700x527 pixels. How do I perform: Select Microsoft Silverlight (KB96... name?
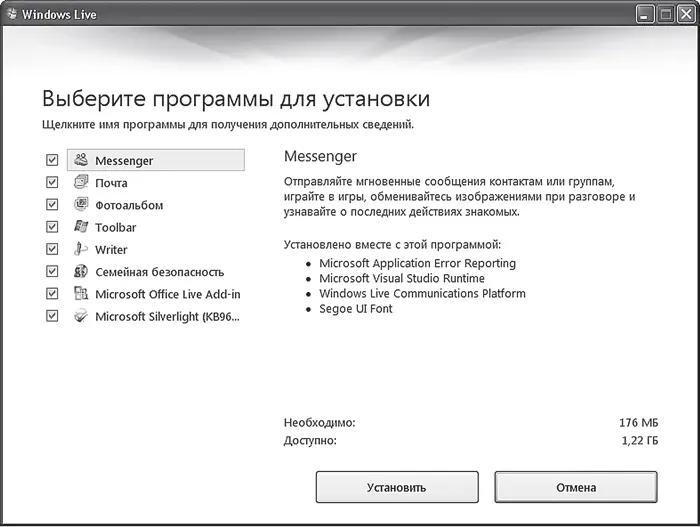click(x=167, y=317)
